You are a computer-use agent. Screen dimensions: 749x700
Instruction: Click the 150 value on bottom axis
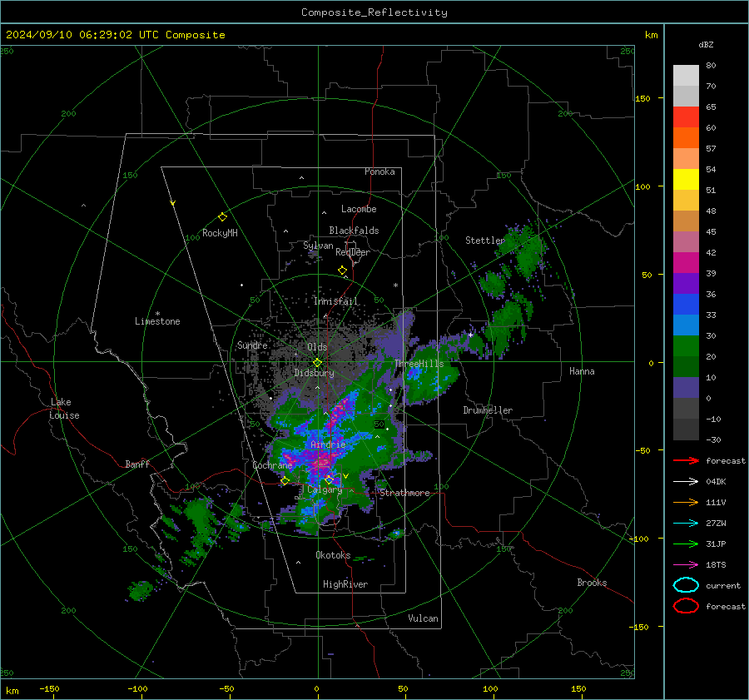(x=578, y=688)
